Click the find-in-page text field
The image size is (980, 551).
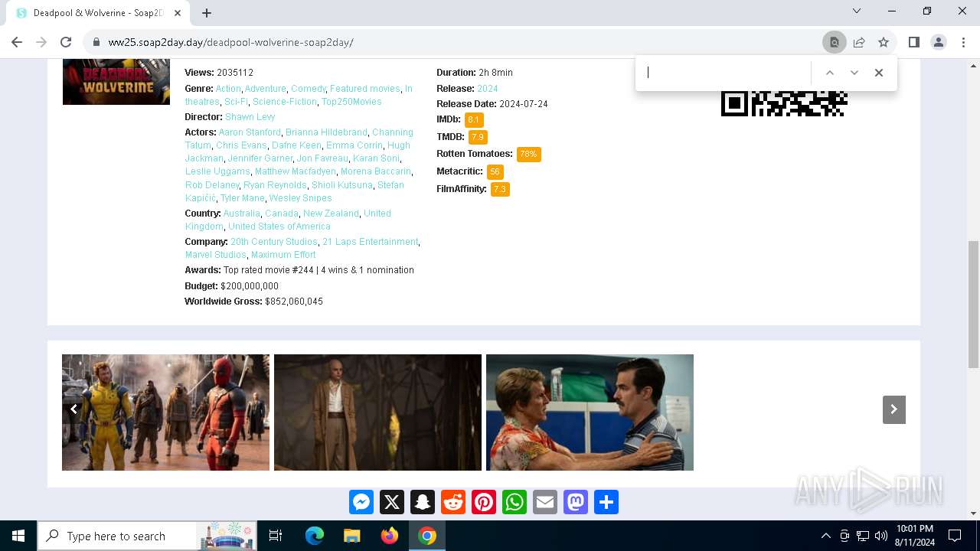point(726,73)
